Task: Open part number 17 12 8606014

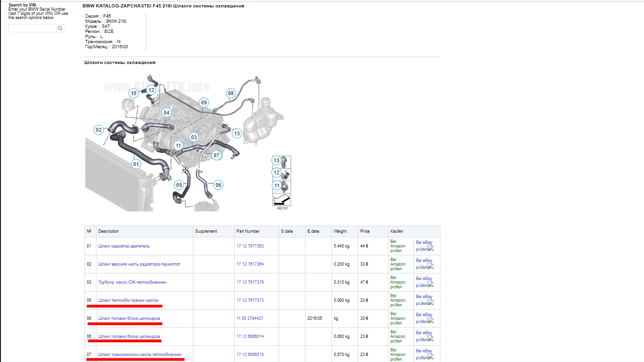Action: [250, 337]
